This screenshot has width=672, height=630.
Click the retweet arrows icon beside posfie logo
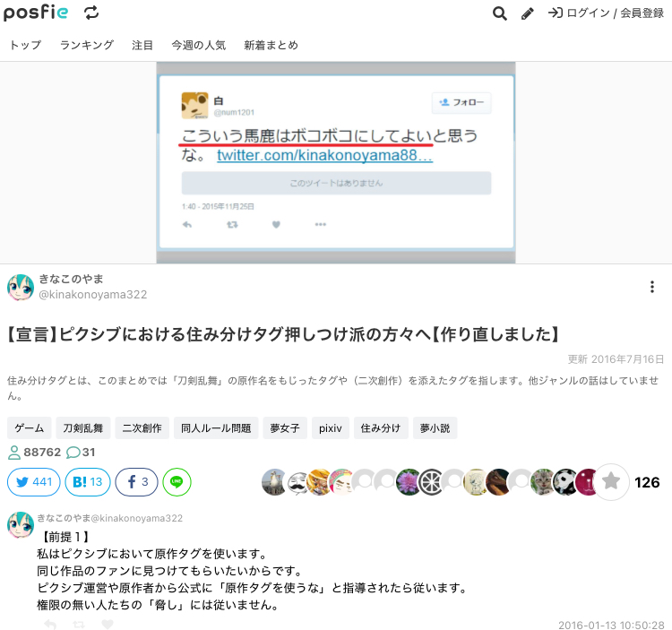(91, 13)
